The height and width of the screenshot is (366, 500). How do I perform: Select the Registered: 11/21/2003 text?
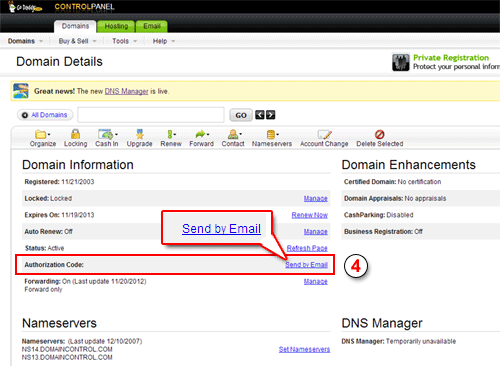coord(59,182)
